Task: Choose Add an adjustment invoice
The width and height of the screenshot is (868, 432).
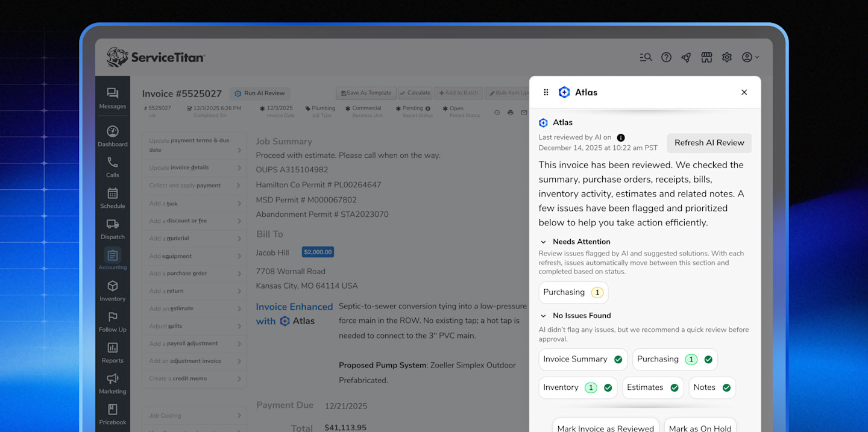Action: [194, 361]
